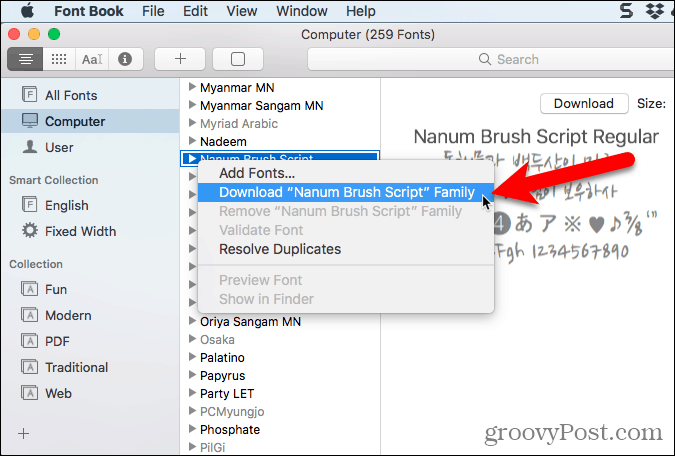Open the Window menu
The image size is (675, 456).
pos(302,11)
